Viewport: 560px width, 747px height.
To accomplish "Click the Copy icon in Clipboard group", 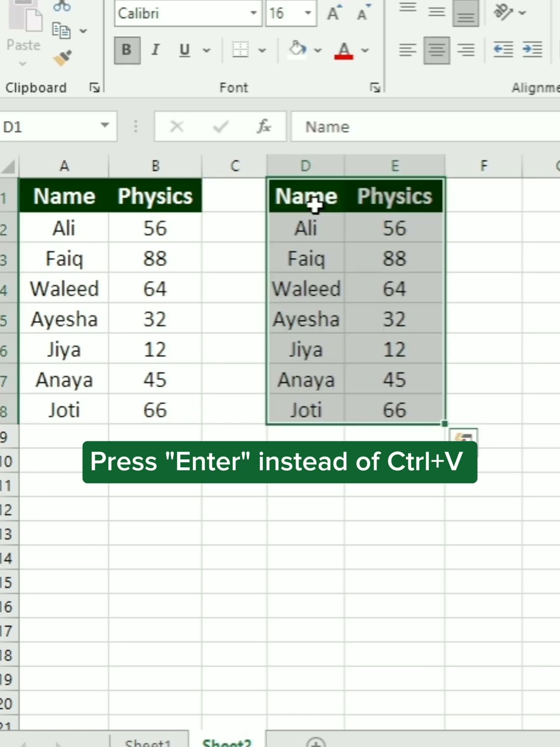I will pyautogui.click(x=61, y=31).
